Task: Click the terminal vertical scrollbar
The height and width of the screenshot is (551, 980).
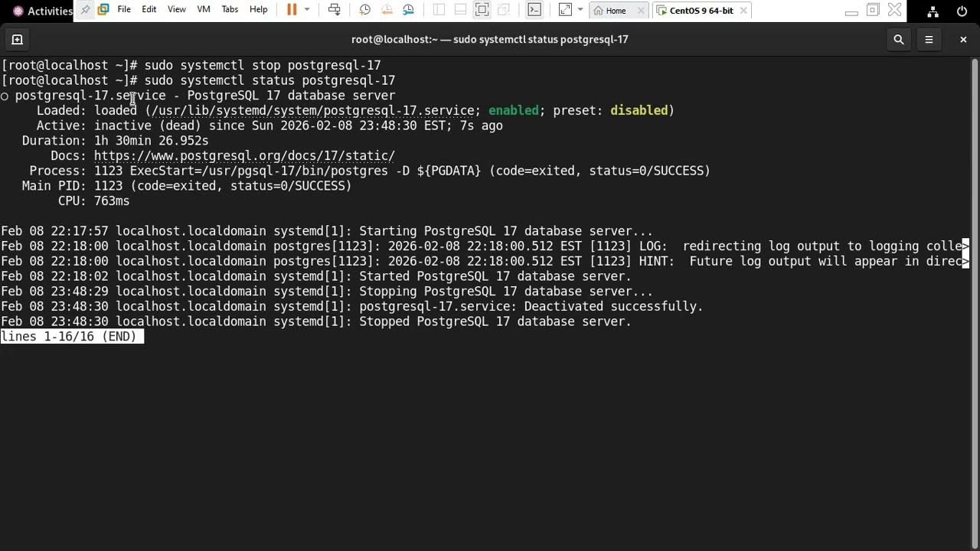Action: [975, 304]
